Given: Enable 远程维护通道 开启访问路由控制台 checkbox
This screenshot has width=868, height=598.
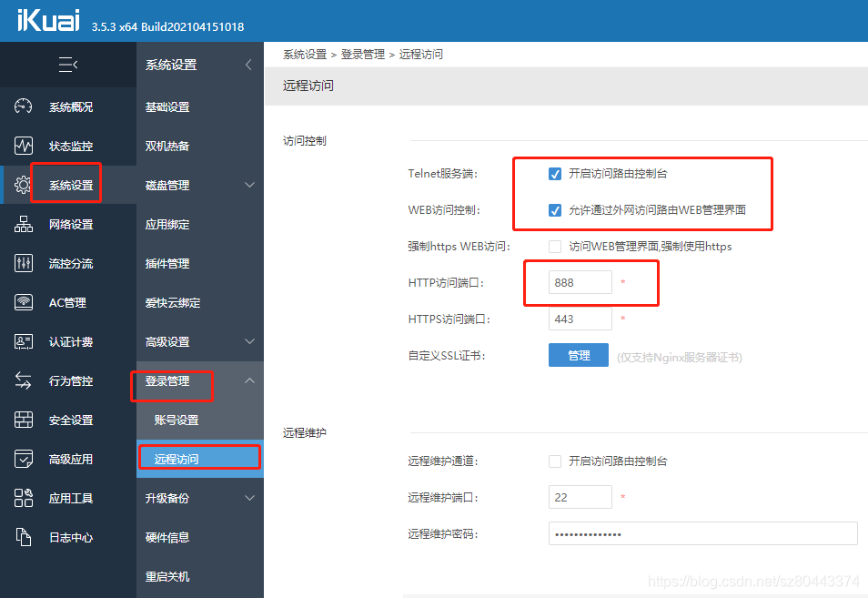Looking at the screenshot, I should click(x=555, y=461).
